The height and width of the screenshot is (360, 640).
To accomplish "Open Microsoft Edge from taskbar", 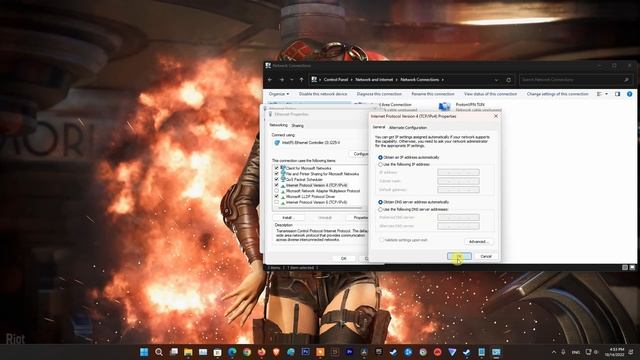I will pyautogui.click(x=232, y=352).
